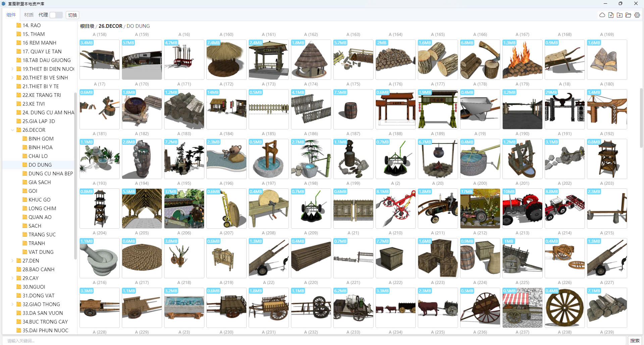Switch to the 材质 materials tab
The image size is (644, 345).
coord(29,15)
